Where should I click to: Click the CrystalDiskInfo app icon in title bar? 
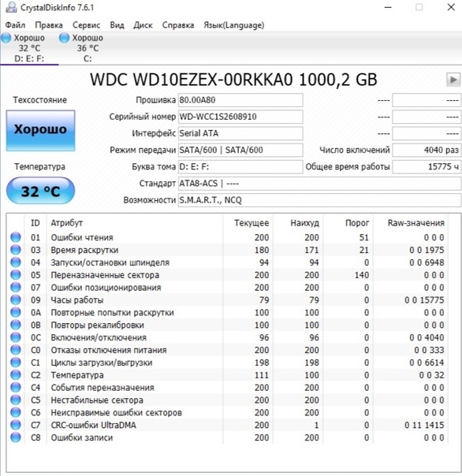(11, 7)
